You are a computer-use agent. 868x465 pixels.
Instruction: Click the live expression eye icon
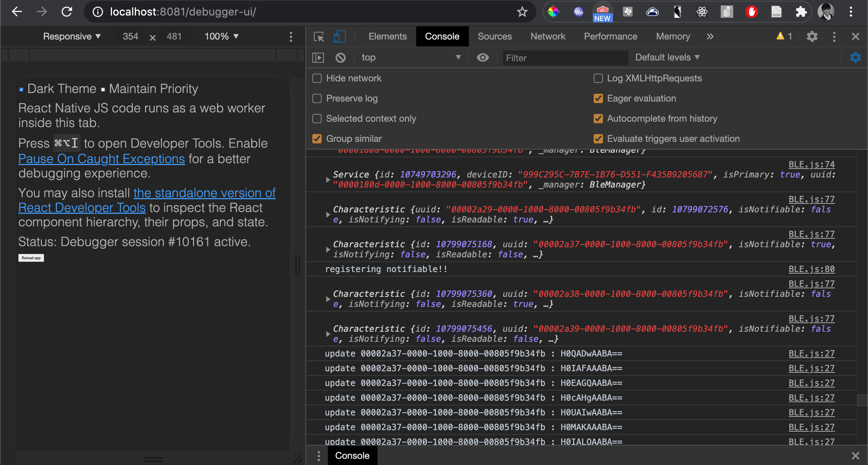coord(482,58)
